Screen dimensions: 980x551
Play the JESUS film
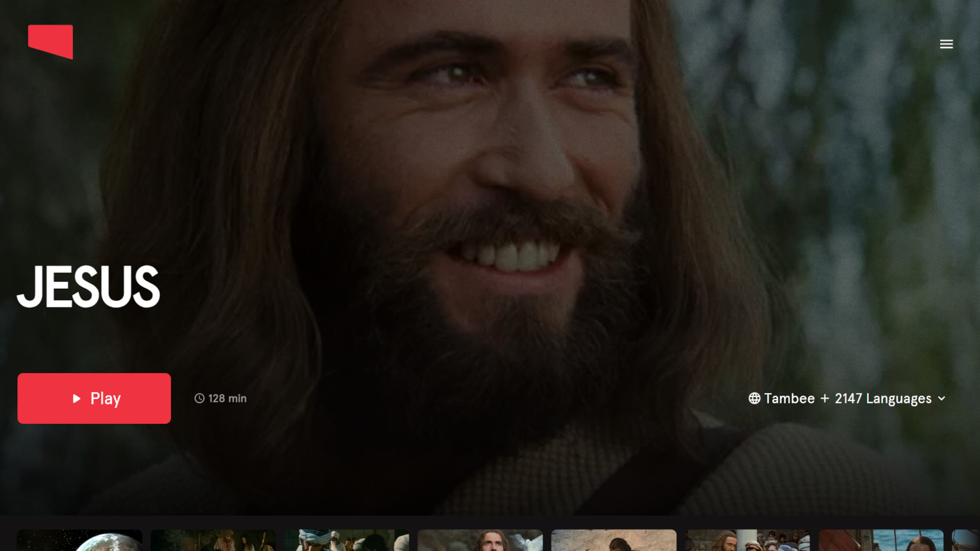point(94,398)
